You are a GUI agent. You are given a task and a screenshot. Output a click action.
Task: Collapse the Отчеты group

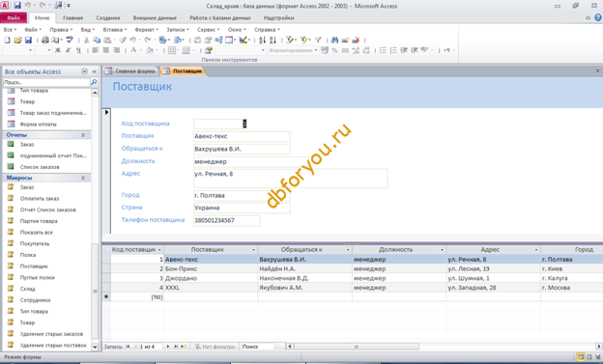[x=83, y=135]
